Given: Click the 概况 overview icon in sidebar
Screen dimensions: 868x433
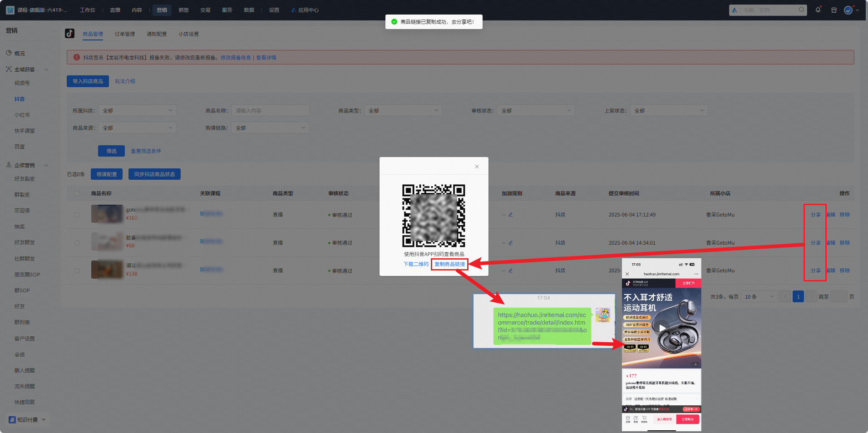Looking at the screenshot, I should point(9,53).
